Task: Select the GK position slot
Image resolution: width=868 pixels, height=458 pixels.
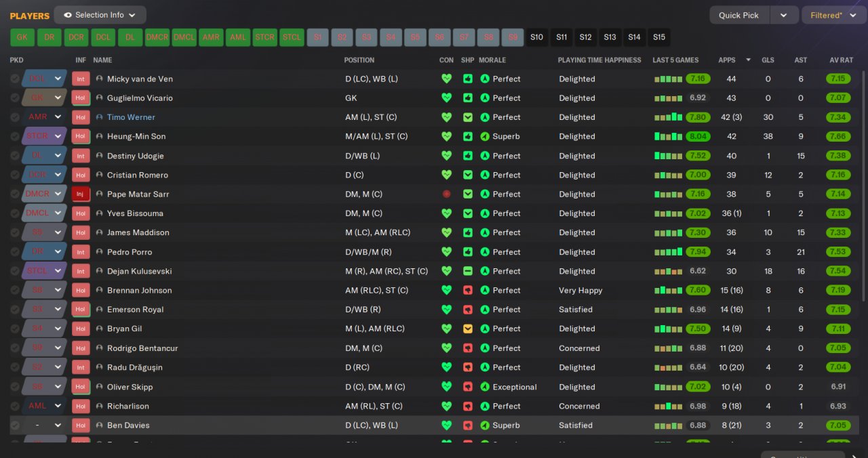Action: [x=22, y=37]
